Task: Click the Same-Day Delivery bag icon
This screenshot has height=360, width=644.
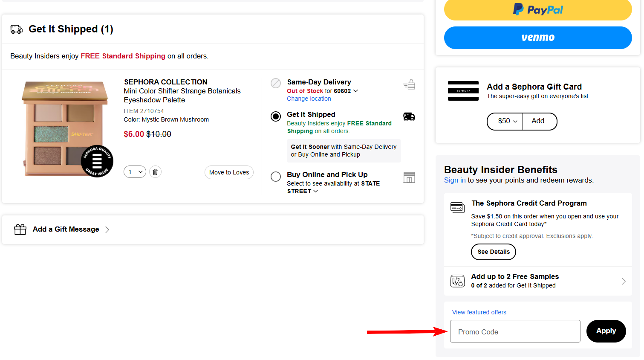Action: pos(409,84)
